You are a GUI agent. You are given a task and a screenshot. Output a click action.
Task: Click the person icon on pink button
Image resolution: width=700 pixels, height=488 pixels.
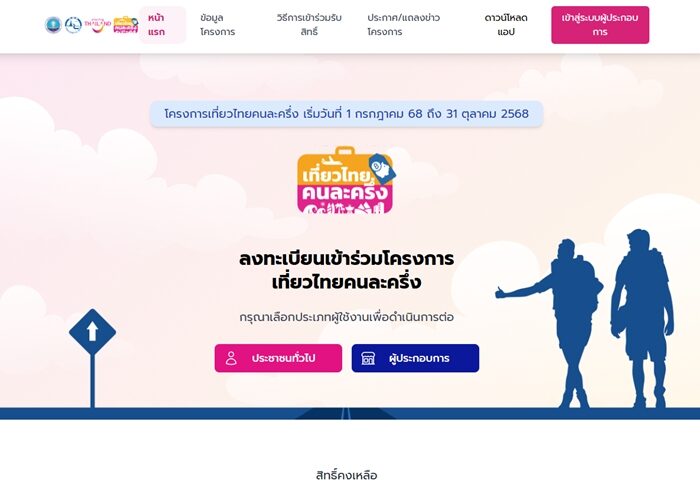pos(231,358)
